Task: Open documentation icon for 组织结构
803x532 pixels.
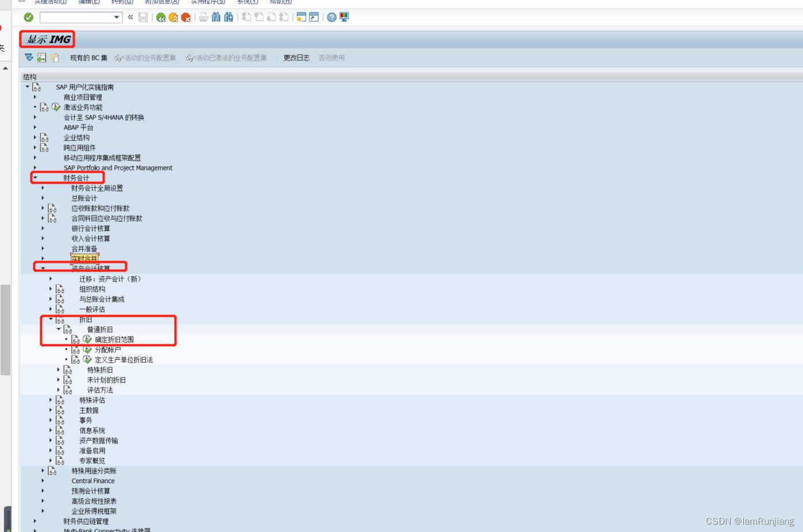Action: [x=60, y=289]
